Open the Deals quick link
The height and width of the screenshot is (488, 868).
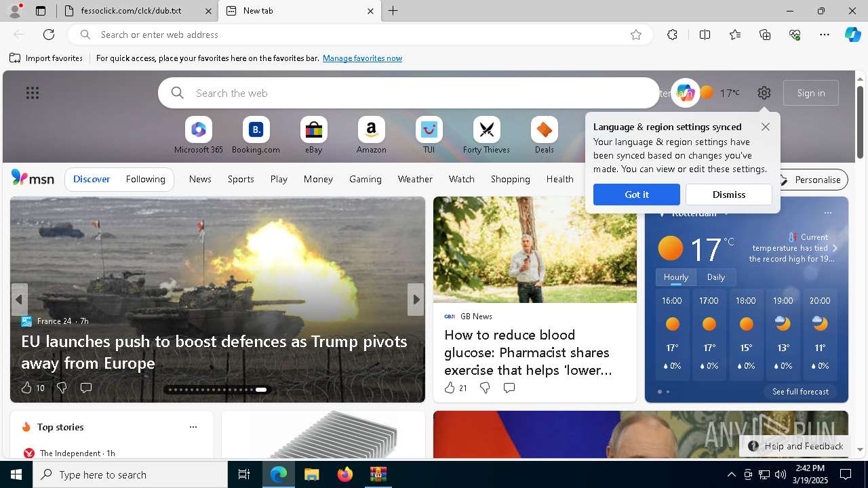tap(544, 136)
